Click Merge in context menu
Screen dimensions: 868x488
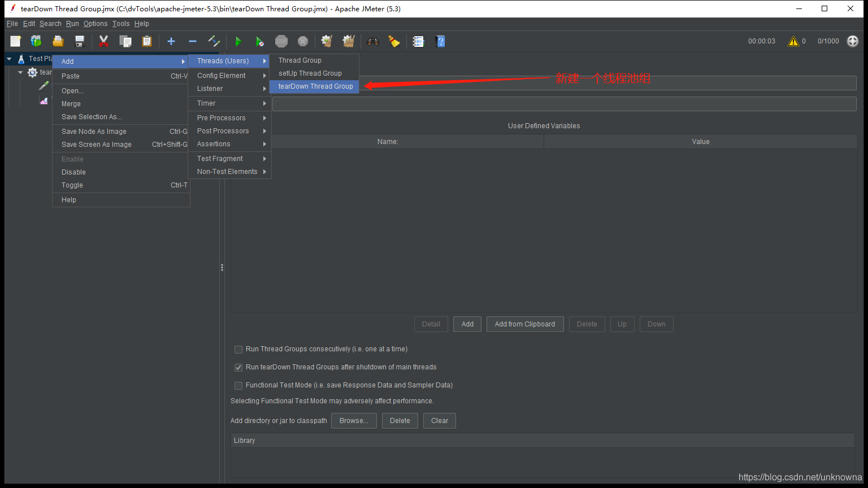point(121,104)
